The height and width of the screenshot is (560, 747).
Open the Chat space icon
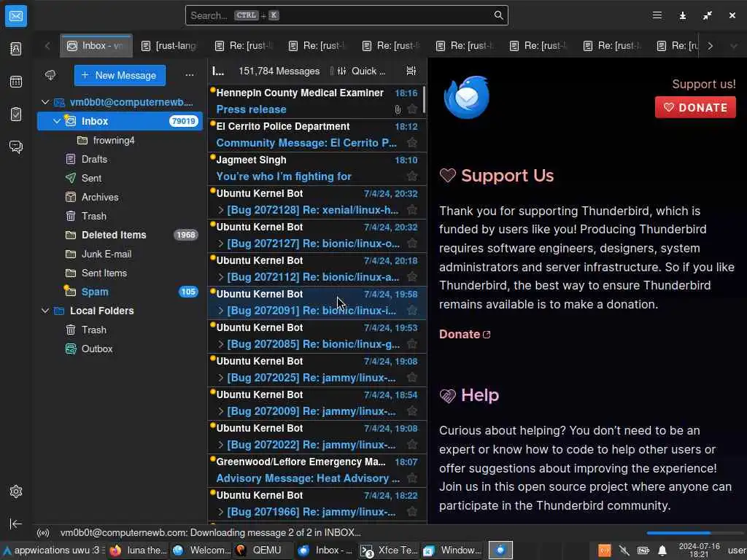(16, 147)
